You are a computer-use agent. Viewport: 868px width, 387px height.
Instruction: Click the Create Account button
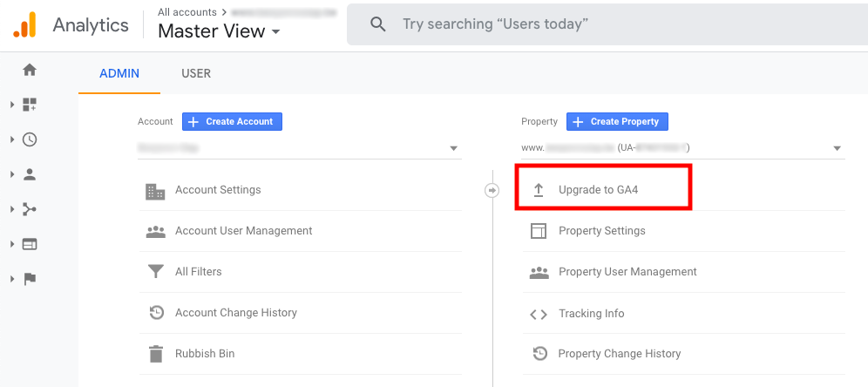coord(232,122)
